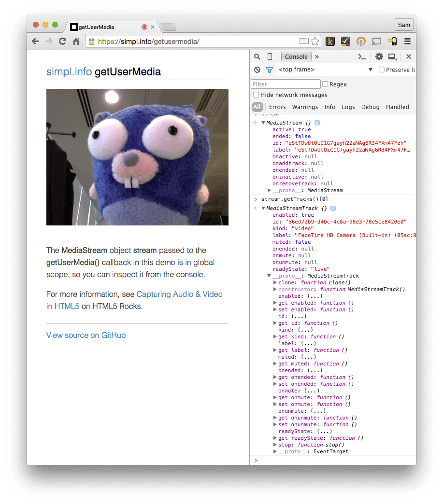
Task: Open the drawer console prompt icon
Action: tap(362, 56)
